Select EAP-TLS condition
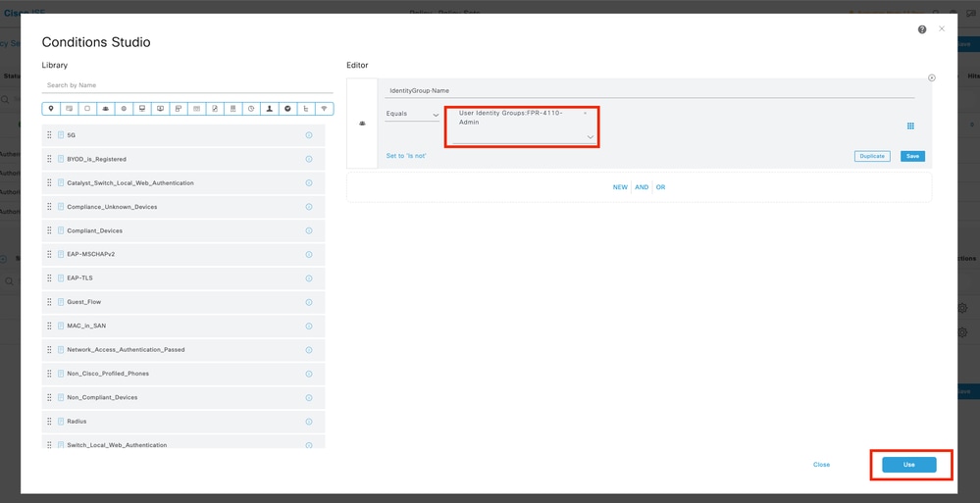Image resolution: width=980 pixels, height=503 pixels. point(183,278)
